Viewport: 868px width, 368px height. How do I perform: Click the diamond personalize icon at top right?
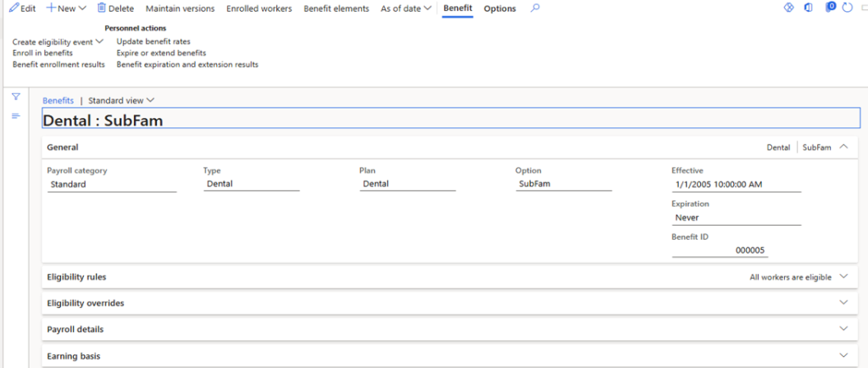click(787, 8)
